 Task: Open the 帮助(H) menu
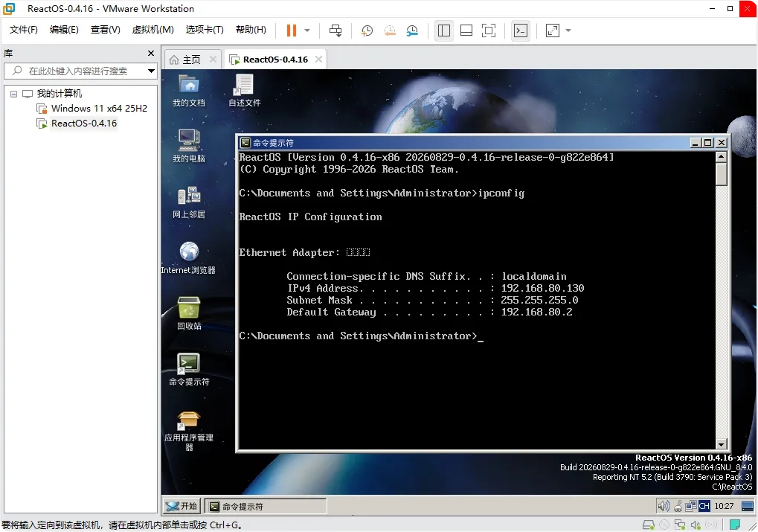(x=251, y=30)
